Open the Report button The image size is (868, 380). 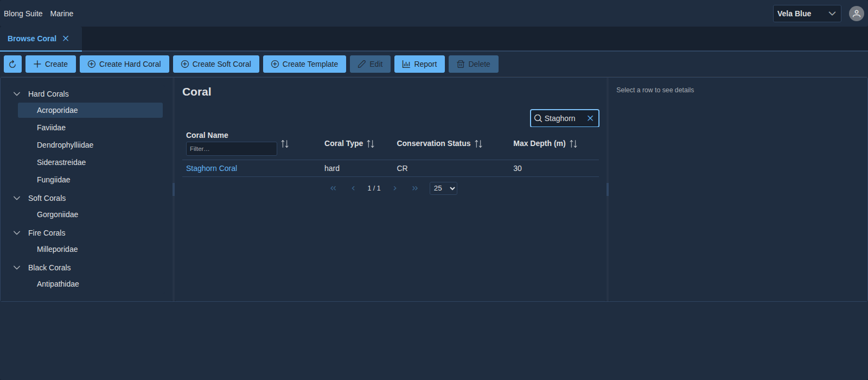tap(419, 64)
